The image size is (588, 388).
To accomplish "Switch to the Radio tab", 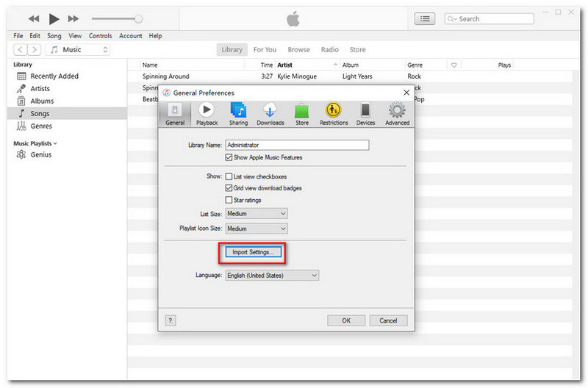I will (x=329, y=49).
